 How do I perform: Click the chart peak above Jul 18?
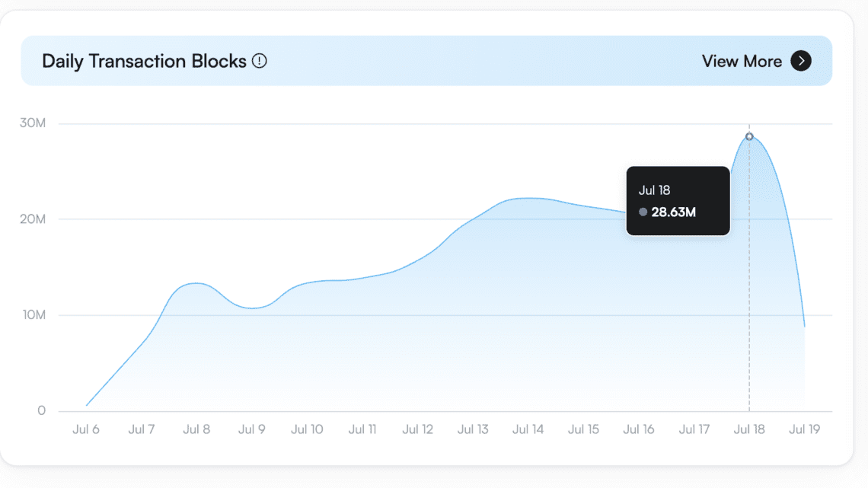click(x=749, y=141)
